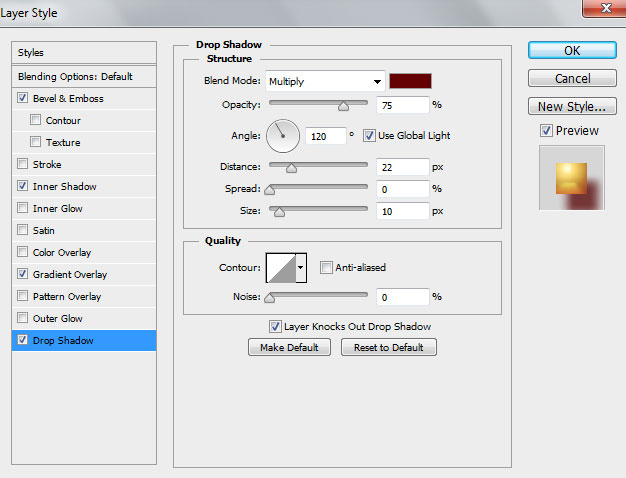626x478 pixels.
Task: Tick the Pattern Overlay checkbox
Action: point(22,296)
